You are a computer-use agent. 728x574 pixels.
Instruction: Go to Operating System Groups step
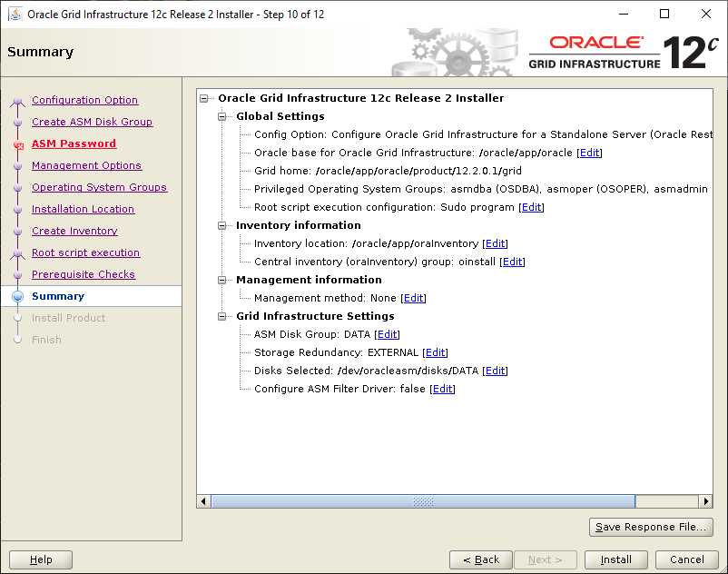(99, 188)
